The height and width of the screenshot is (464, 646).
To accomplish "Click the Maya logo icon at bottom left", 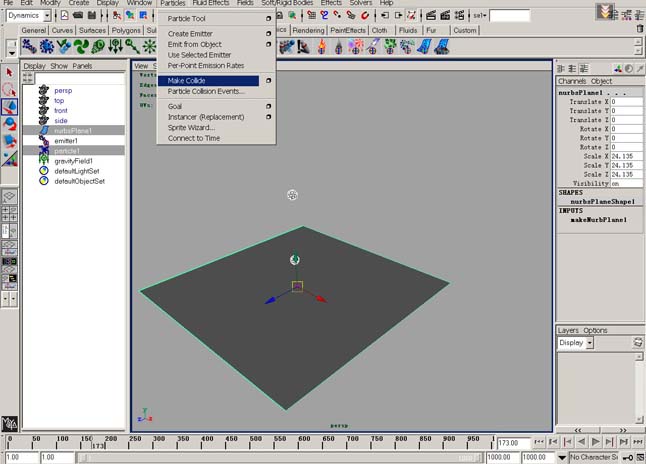I will 9,423.
